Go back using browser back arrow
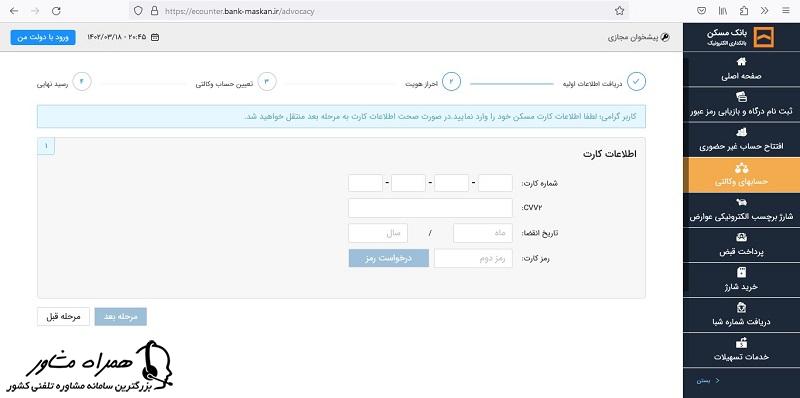800x398 pixels. [14, 11]
